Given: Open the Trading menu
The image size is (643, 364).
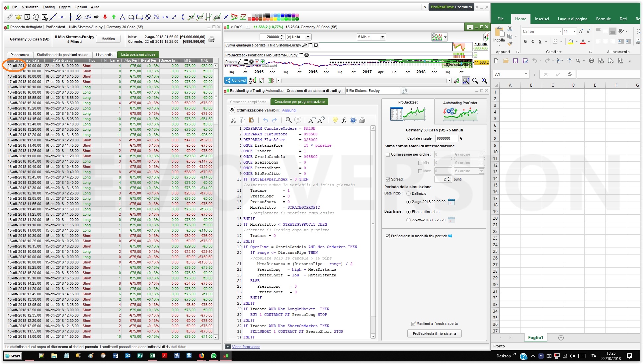Looking at the screenshot, I should (48, 7).
